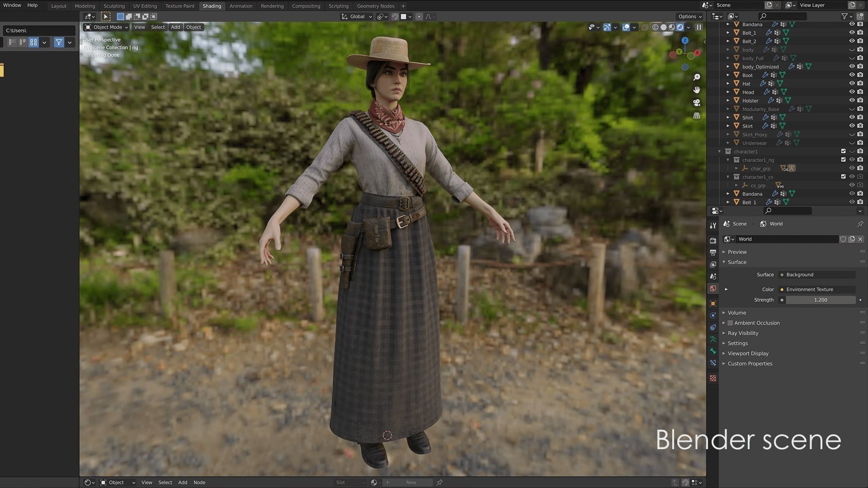The width and height of the screenshot is (868, 488).
Task: Uncheck character1_cs collection checkbox
Action: click(x=843, y=177)
